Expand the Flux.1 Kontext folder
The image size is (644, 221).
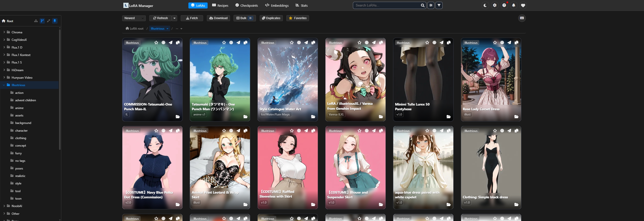pyautogui.click(x=4, y=55)
